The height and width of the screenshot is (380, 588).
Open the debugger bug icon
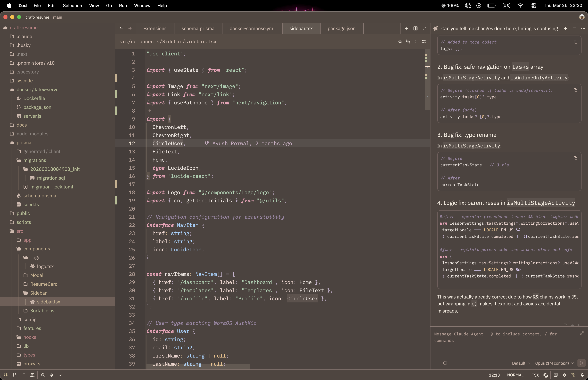coord(564,375)
